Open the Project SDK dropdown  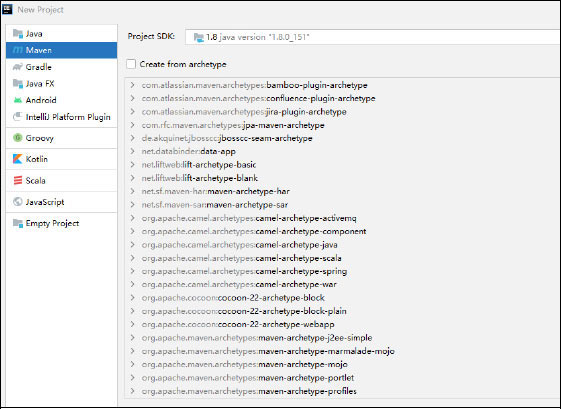[x=373, y=37]
